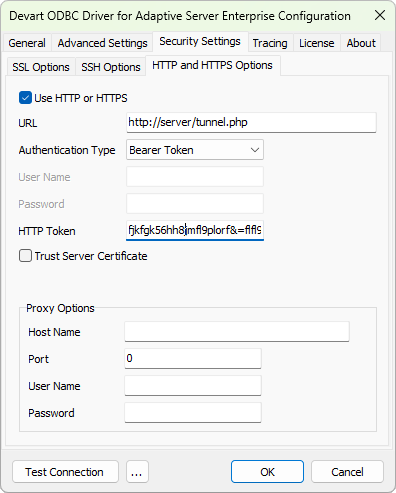Switch to the General tab
Screen dimensions: 396x493
point(27,43)
